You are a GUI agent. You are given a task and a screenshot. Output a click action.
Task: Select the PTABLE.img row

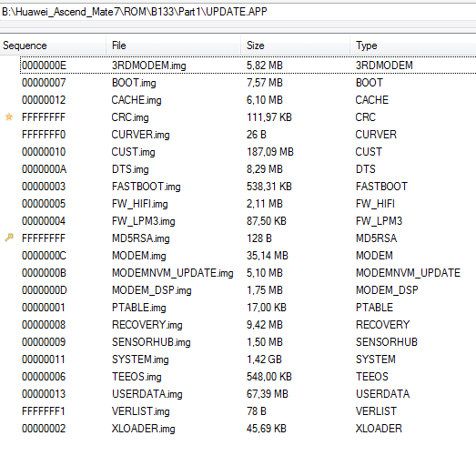coord(248,308)
